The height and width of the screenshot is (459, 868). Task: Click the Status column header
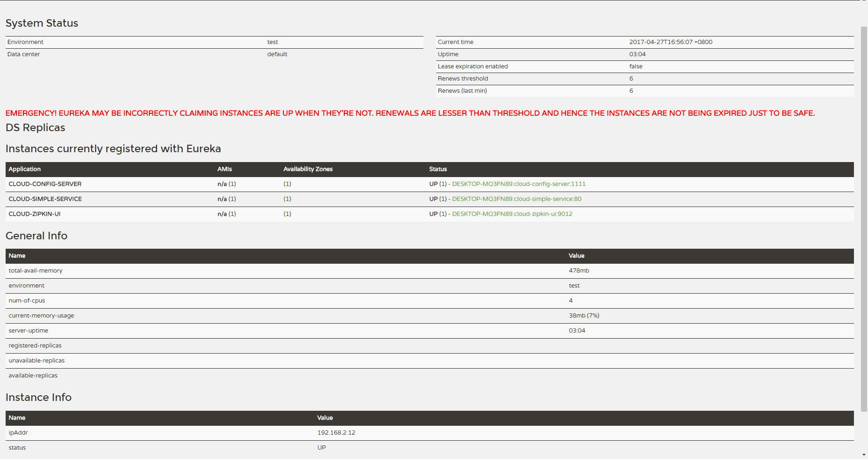[438, 169]
